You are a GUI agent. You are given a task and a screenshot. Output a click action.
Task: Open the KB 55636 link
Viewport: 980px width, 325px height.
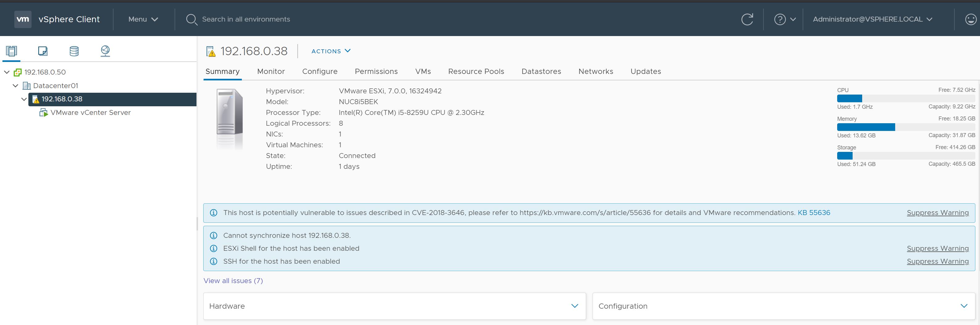[x=814, y=213]
